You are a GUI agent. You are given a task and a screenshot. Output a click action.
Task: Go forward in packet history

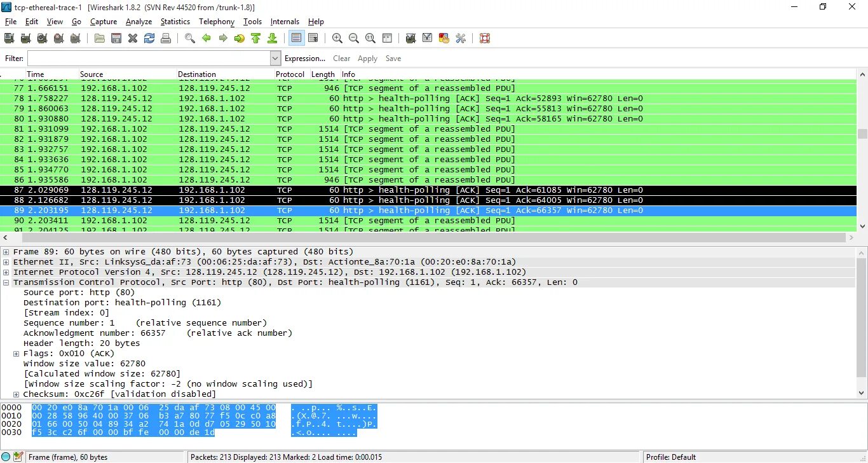point(223,38)
